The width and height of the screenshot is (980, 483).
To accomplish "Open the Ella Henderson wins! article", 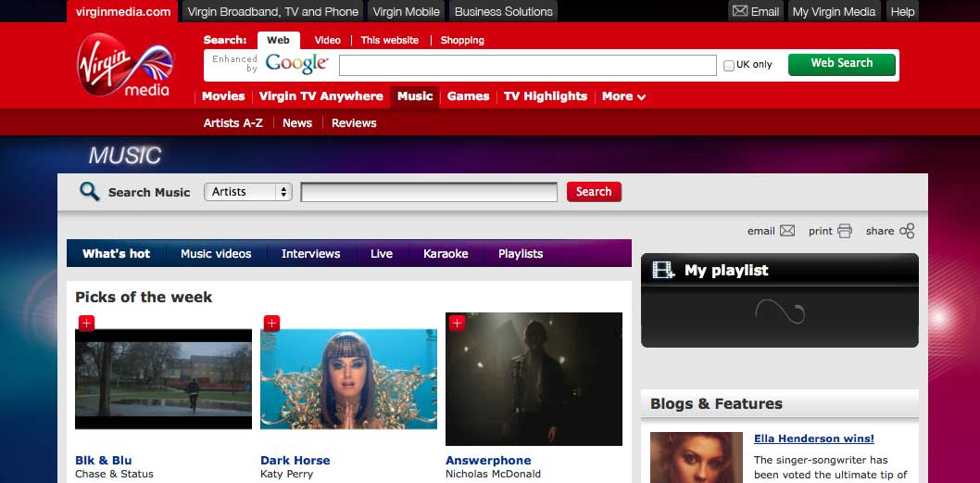I will pyautogui.click(x=814, y=439).
